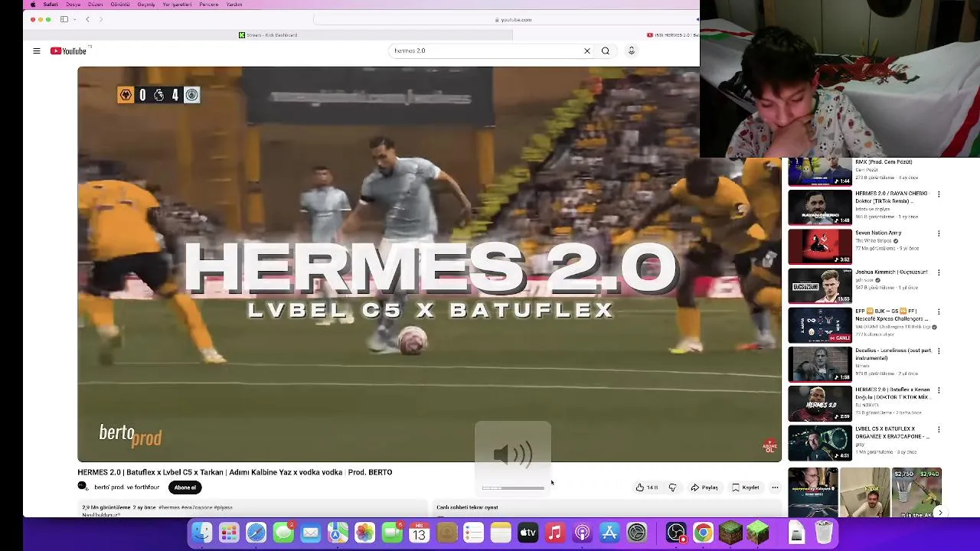This screenshot has height=551, width=980.
Task: Expand the video description box
Action: [253, 510]
